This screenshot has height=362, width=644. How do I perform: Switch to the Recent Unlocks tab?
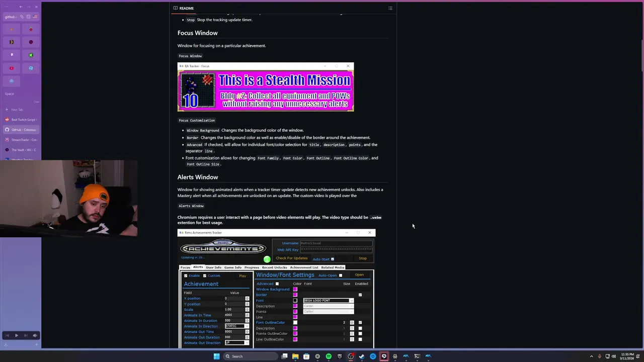275,267
